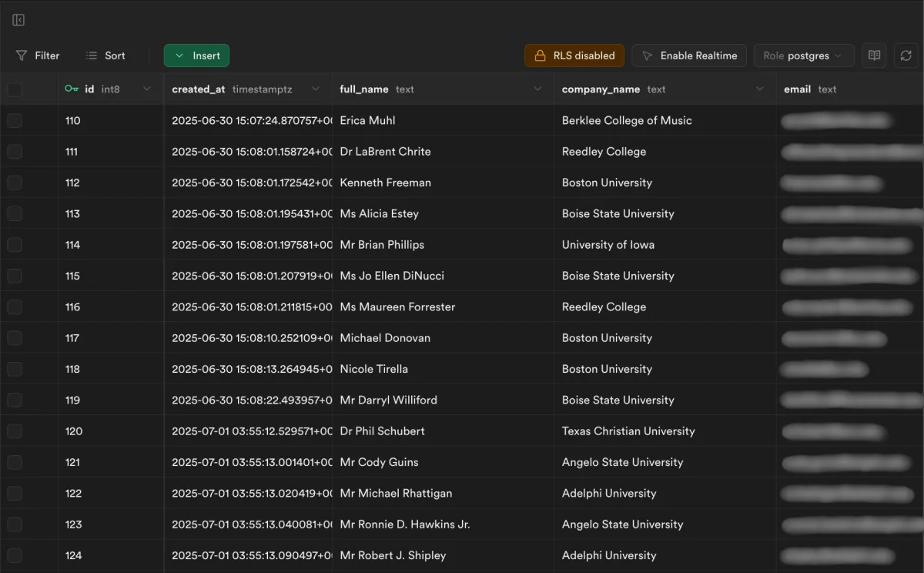Screen dimensions: 924x573
Task: Collapse the sidebar panel icon
Action: pos(18,20)
